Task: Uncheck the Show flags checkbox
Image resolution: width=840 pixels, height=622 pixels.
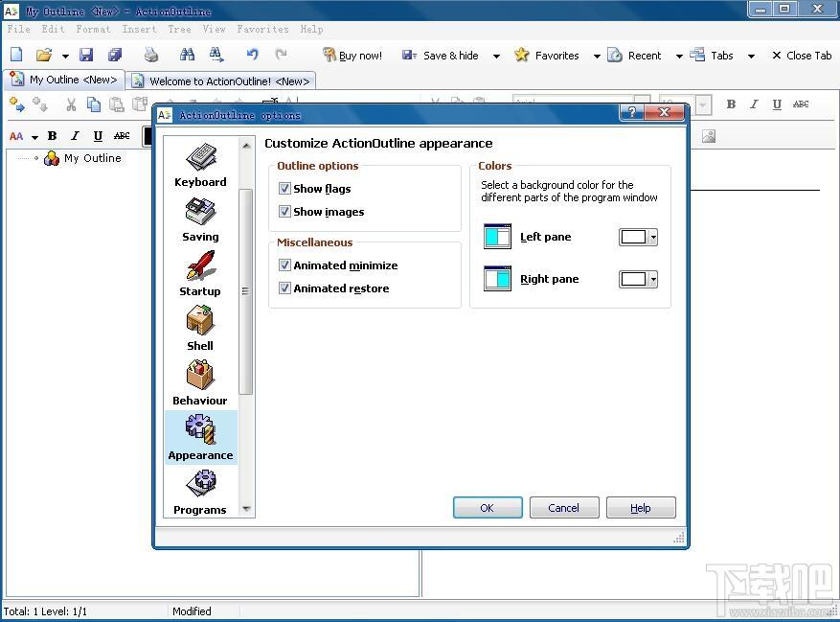Action: (x=285, y=188)
